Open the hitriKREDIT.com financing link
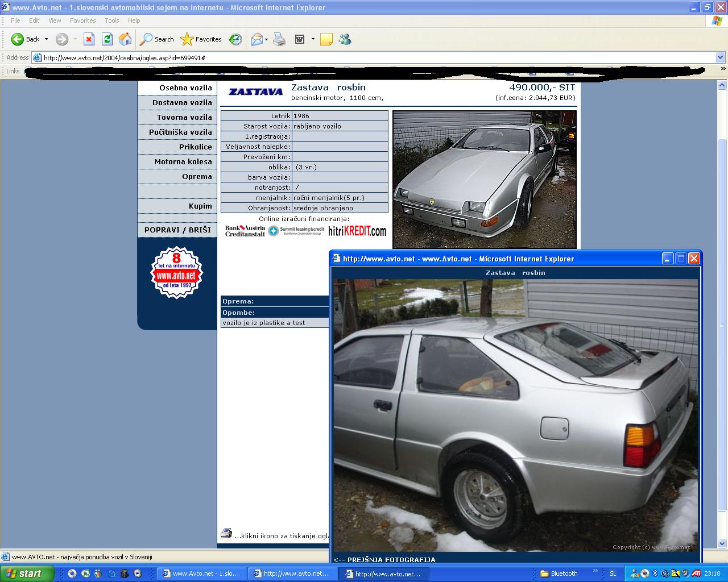 [x=357, y=231]
